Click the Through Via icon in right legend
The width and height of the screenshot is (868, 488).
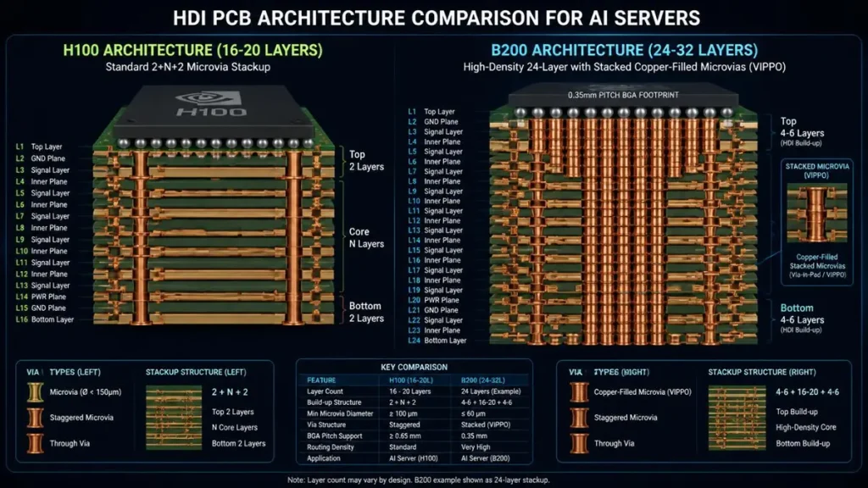tap(579, 443)
